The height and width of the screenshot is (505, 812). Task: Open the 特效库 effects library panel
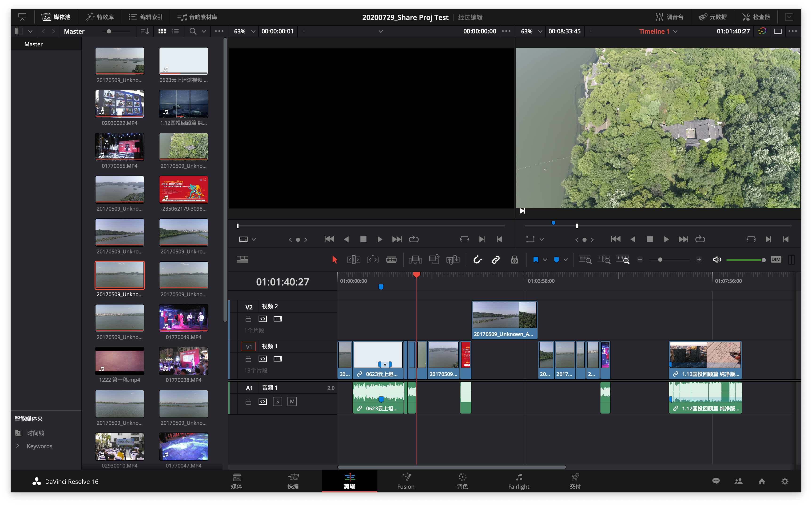(x=100, y=17)
